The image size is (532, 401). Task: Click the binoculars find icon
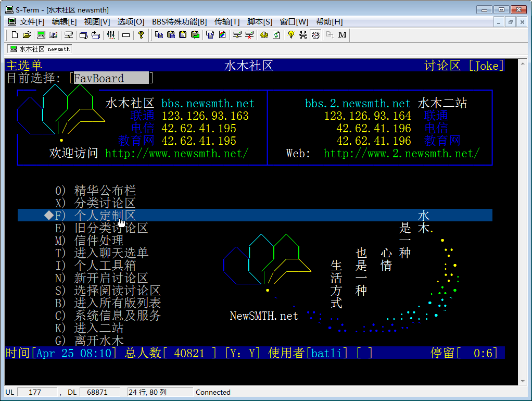tap(264, 35)
